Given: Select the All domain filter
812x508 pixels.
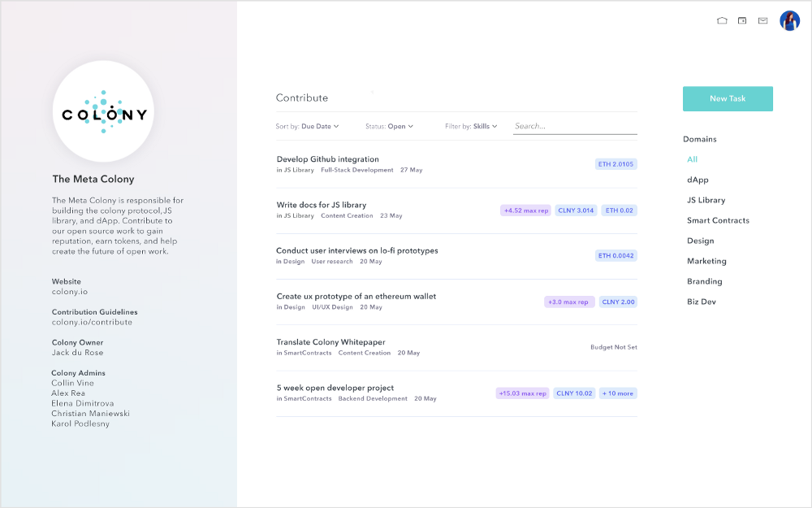Looking at the screenshot, I should pos(693,159).
